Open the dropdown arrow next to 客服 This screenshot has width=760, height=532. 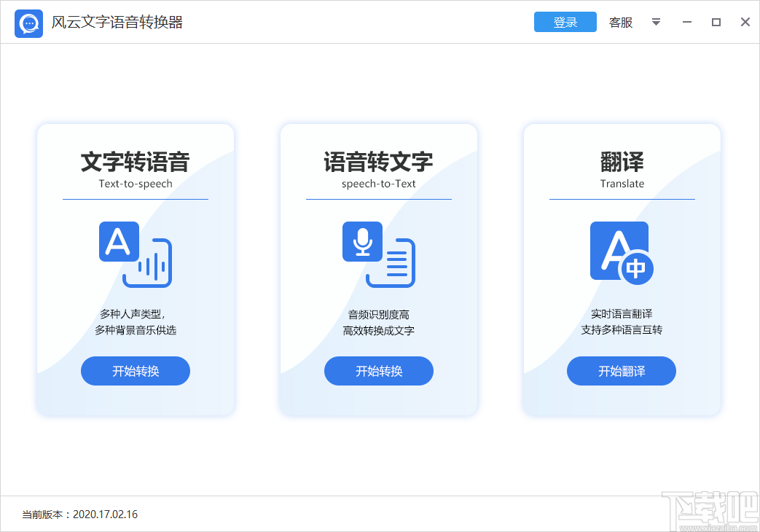tap(655, 22)
